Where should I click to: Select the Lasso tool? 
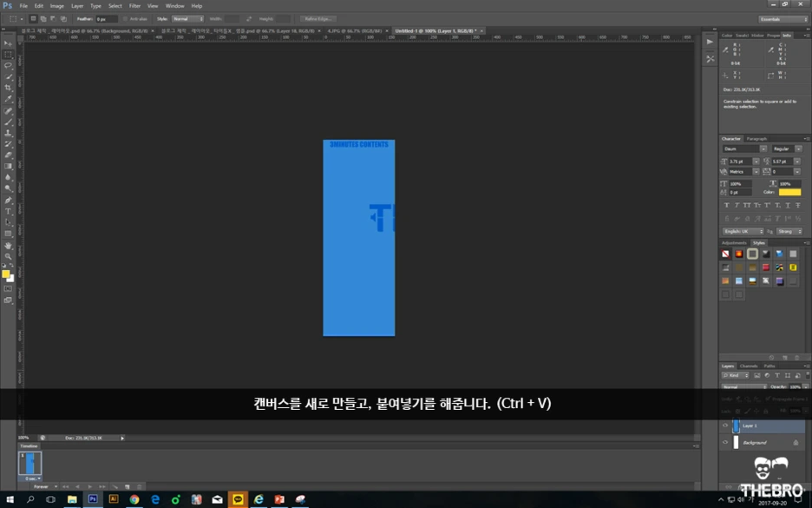(x=8, y=63)
